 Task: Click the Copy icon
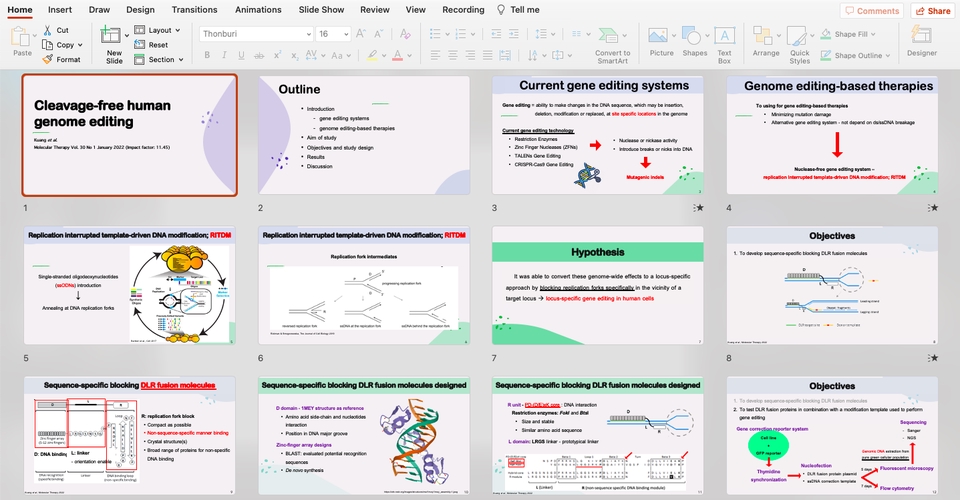pyautogui.click(x=47, y=45)
